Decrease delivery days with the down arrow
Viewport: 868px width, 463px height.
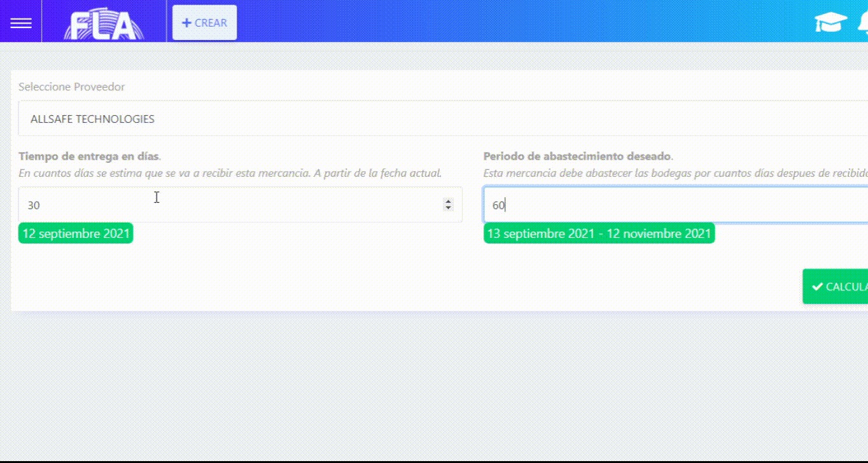449,208
